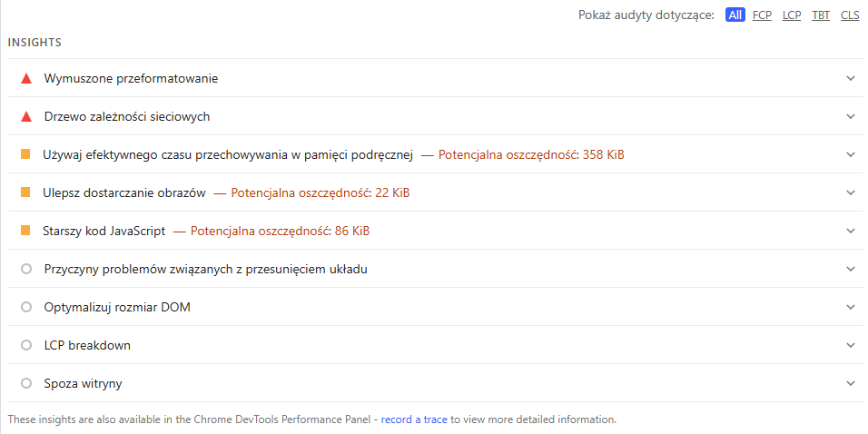Expand Starszy kod JavaScript with its chevron
Viewport: 868px width, 434px height.
[851, 231]
